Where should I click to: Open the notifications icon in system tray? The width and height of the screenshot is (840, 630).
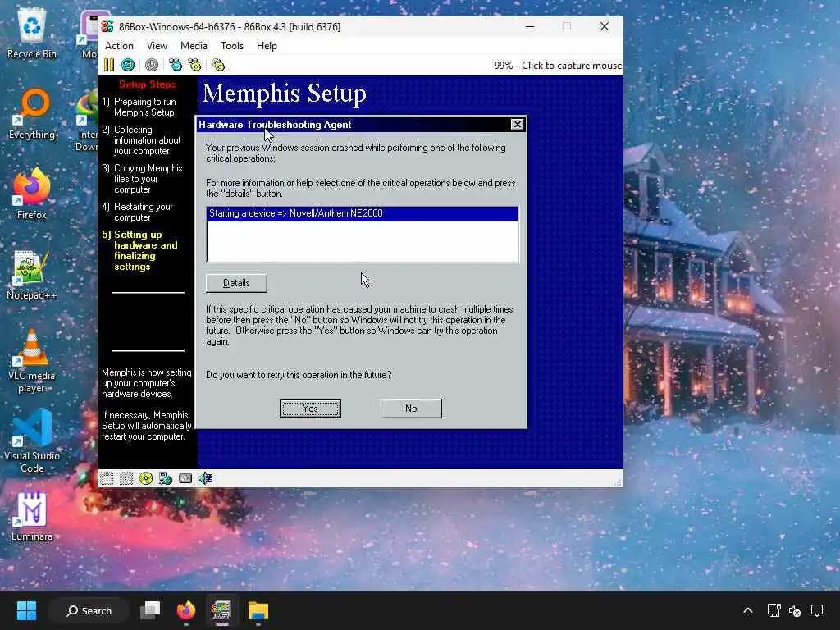(x=817, y=610)
